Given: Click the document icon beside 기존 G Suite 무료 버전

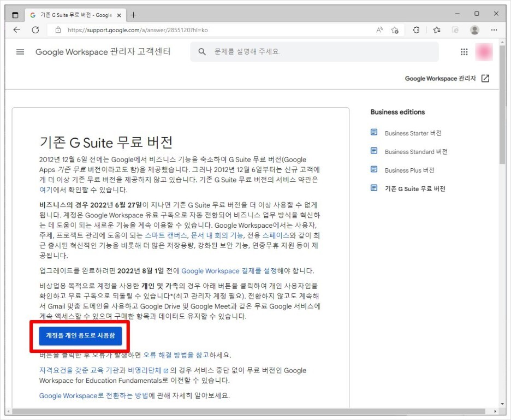Looking at the screenshot, I should click(x=374, y=188).
